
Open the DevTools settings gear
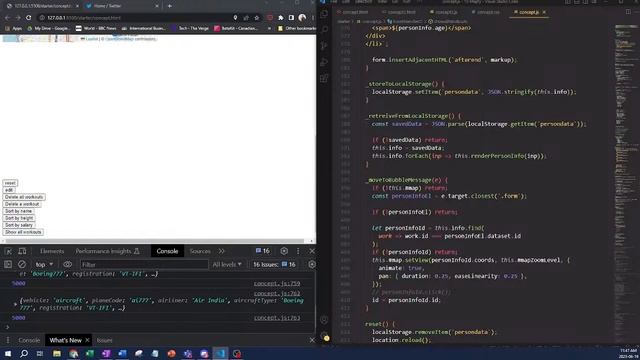point(284,251)
